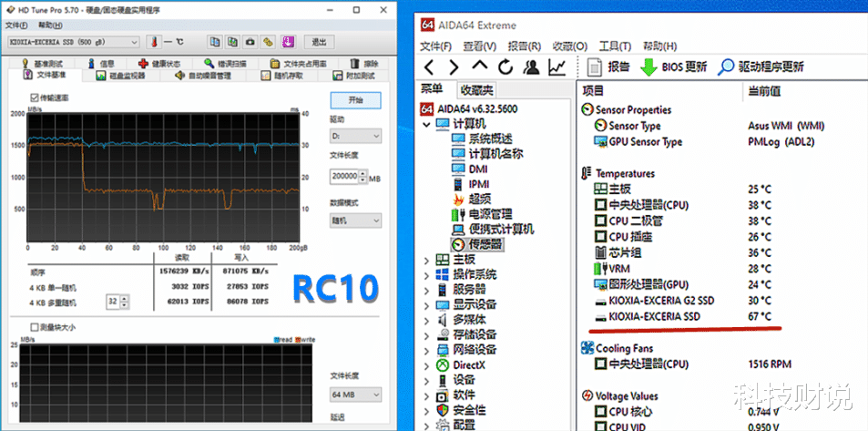The height and width of the screenshot is (431, 868).
Task: Click the camera save screenshot icon
Action: coord(250,42)
